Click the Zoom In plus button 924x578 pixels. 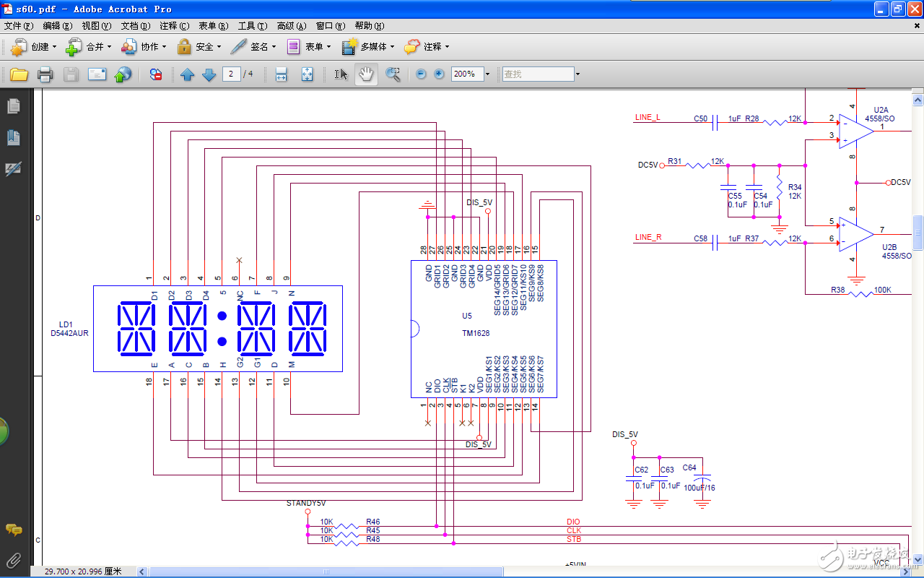439,74
